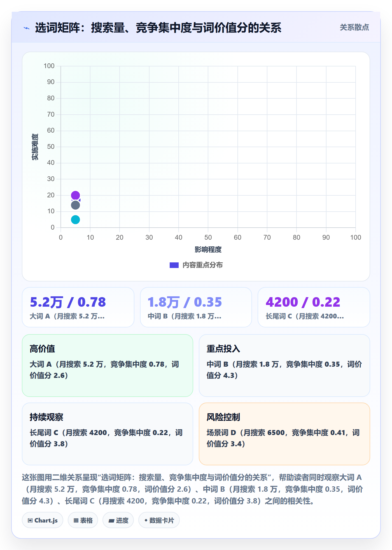This screenshot has height=550, width=392.
Task: Click the 影响程度 x-axis title
Action: tap(208, 249)
